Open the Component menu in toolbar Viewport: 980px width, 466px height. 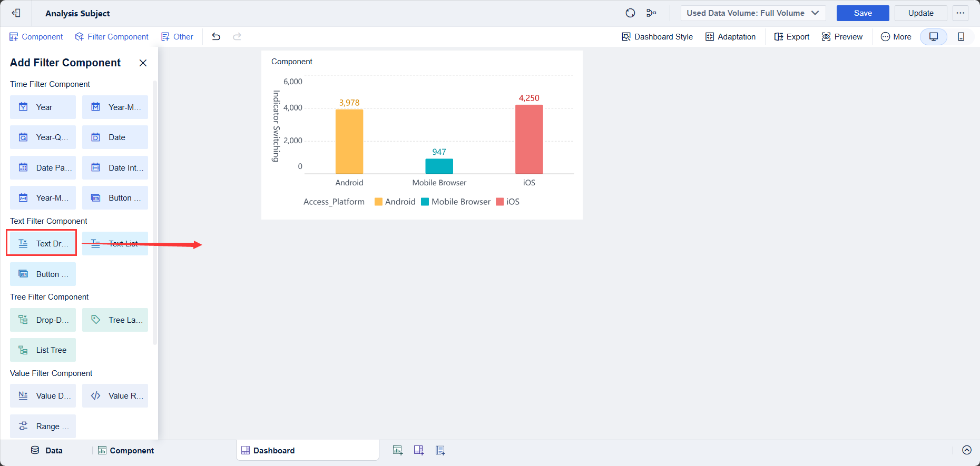[x=36, y=37]
